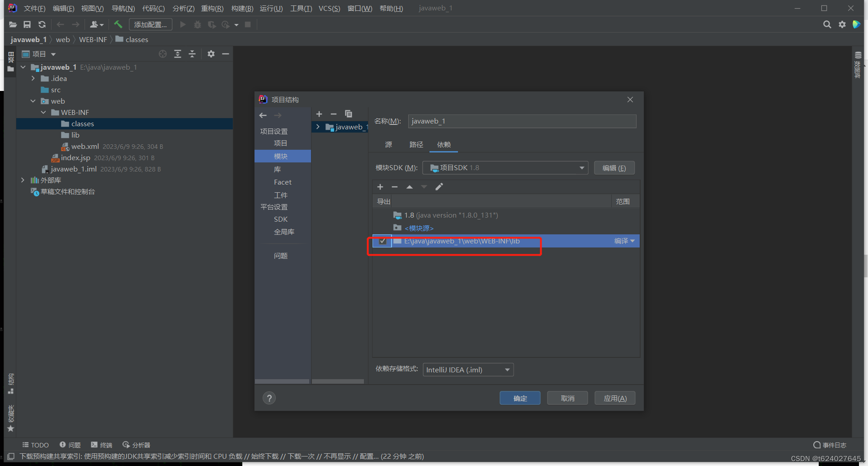Screen dimensions: 868x466
Task: Edit dependency with pencil icon
Action: coord(439,187)
